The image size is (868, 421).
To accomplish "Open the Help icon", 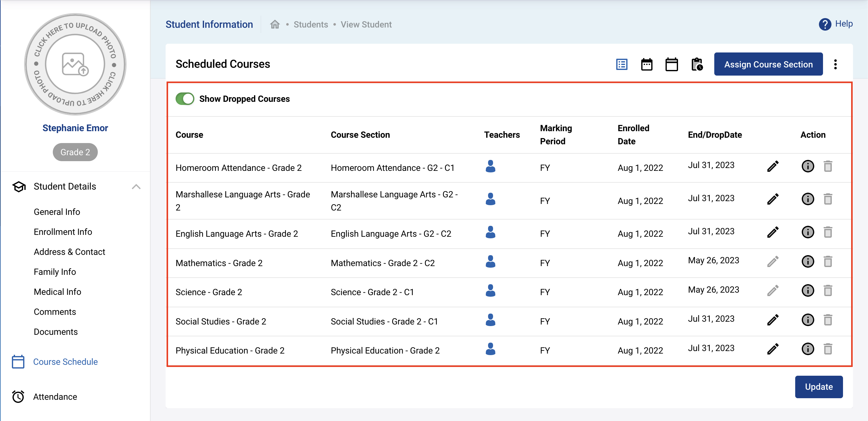I will tap(825, 24).
